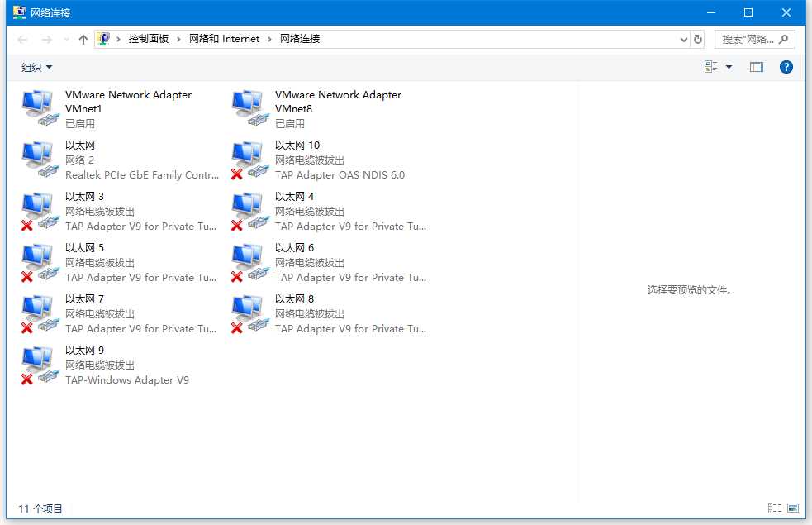Switch to large icons view in status bar
This screenshot has width=812, height=525.
coord(793,508)
